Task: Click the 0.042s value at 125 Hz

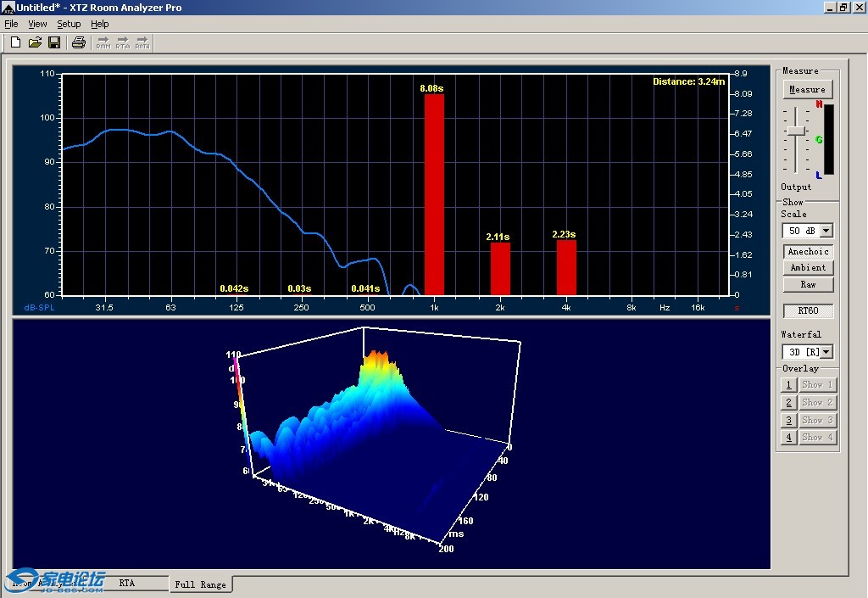Action: coord(234,288)
